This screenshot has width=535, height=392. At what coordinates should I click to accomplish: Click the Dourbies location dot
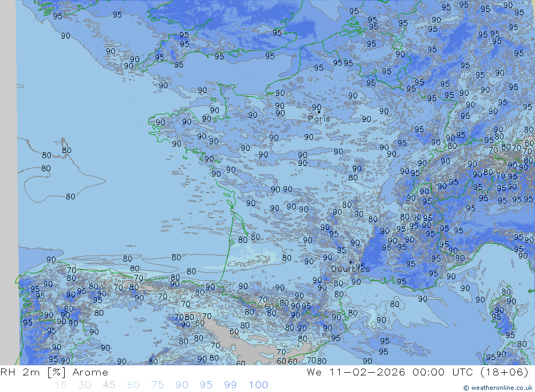[350, 262]
